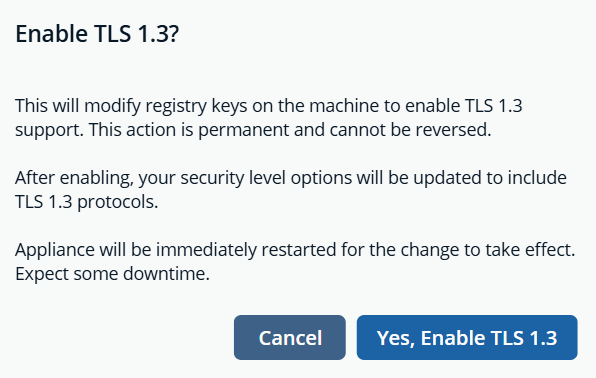Viewport: 596px width, 378px height.
Task: Select the Enable TLS 1.3? dialog title
Action: click(97, 33)
